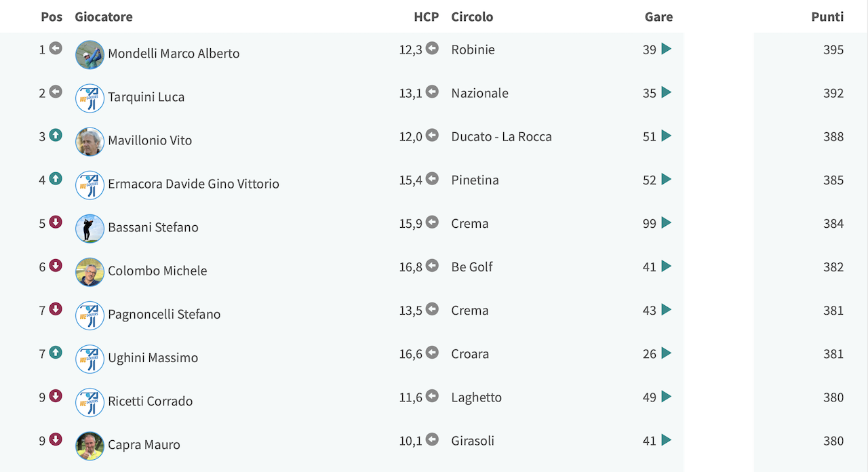Expand the Gare triangle next to 39
Viewport: 868px width, 472px height.
point(666,49)
